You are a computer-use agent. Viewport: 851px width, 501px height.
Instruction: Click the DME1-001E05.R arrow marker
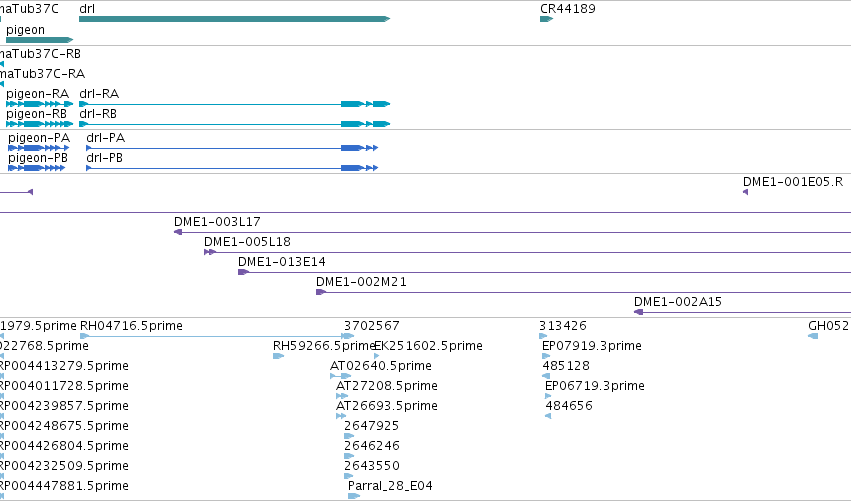pos(745,192)
